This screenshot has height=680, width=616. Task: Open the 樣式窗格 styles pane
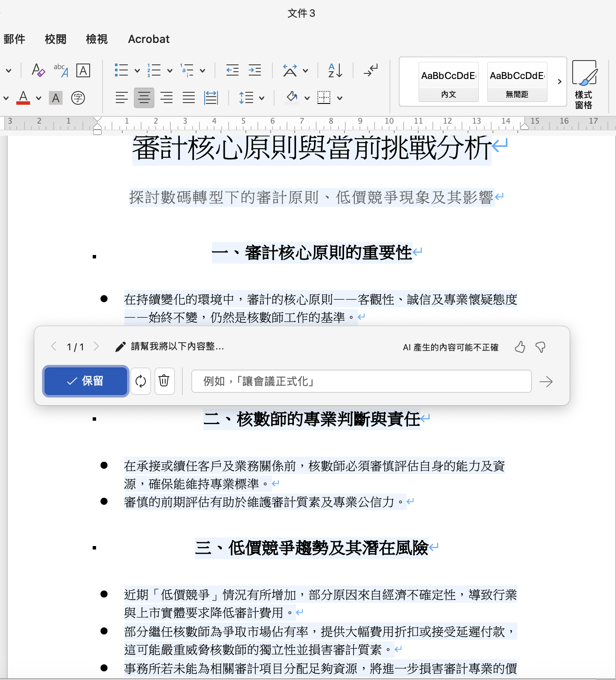point(584,85)
